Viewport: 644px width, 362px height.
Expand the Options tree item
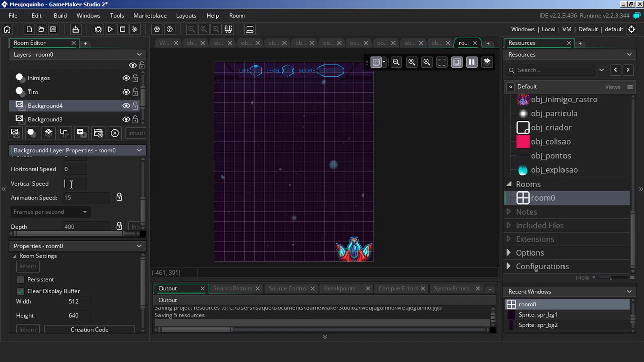pyautogui.click(x=509, y=253)
